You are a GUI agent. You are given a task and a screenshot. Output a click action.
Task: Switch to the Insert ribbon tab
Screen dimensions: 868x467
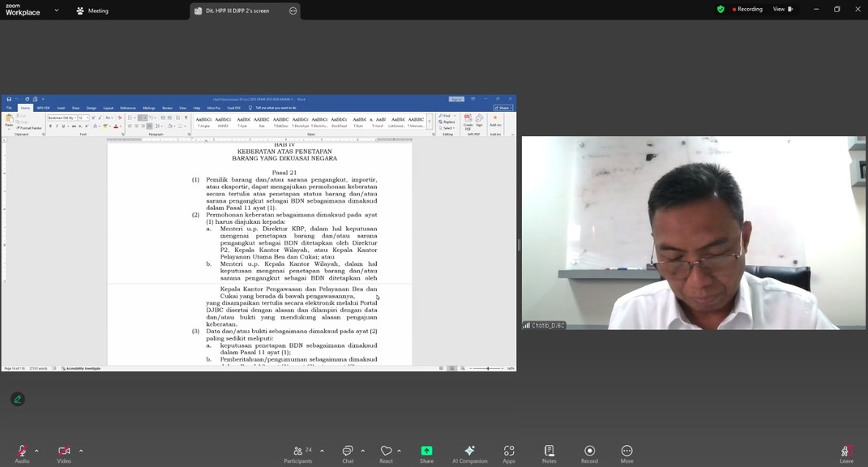click(x=61, y=108)
